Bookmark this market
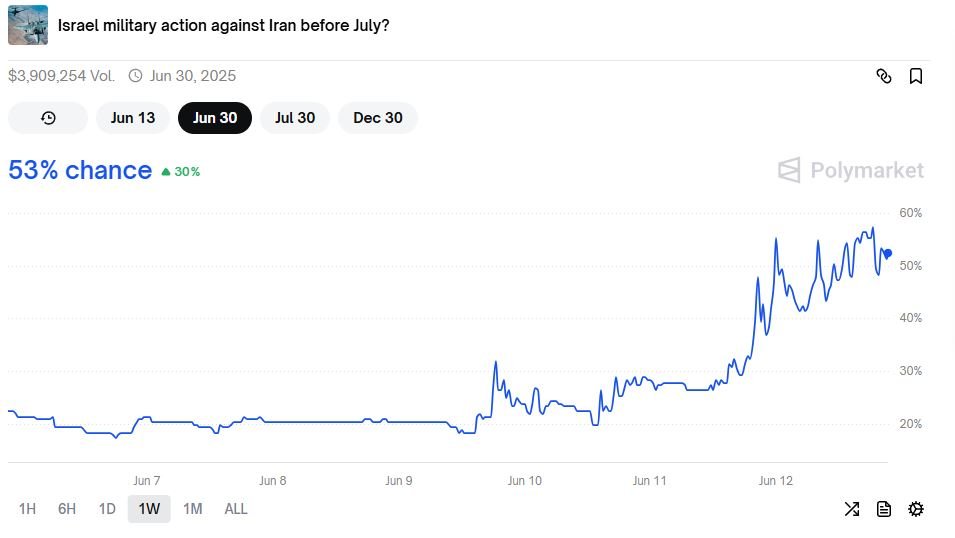Screen dimensions: 955x538 915,76
